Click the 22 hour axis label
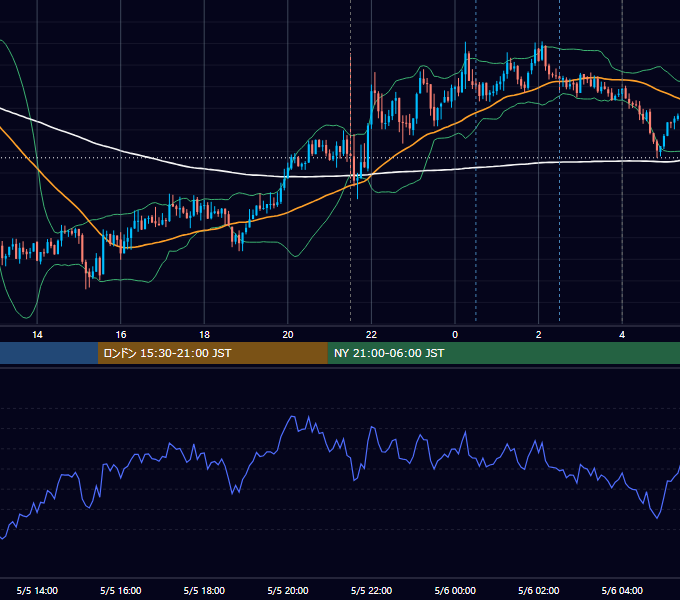The height and width of the screenshot is (600, 680). point(371,335)
